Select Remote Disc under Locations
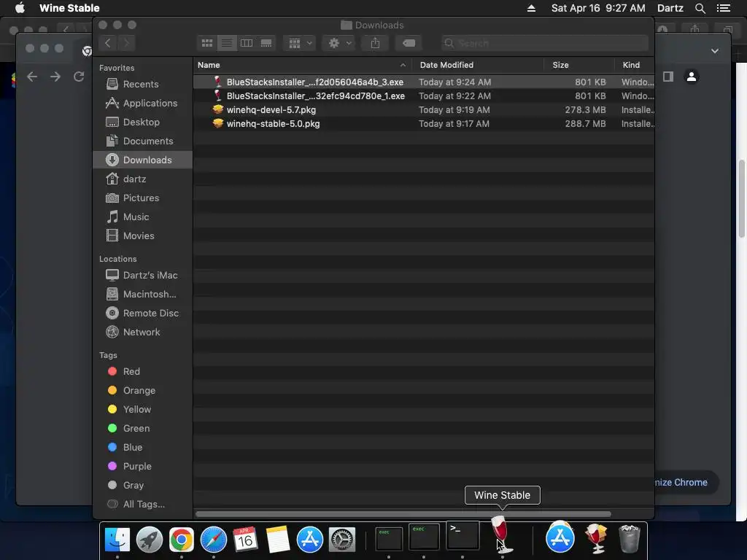Image resolution: width=747 pixels, height=560 pixels. point(142,313)
